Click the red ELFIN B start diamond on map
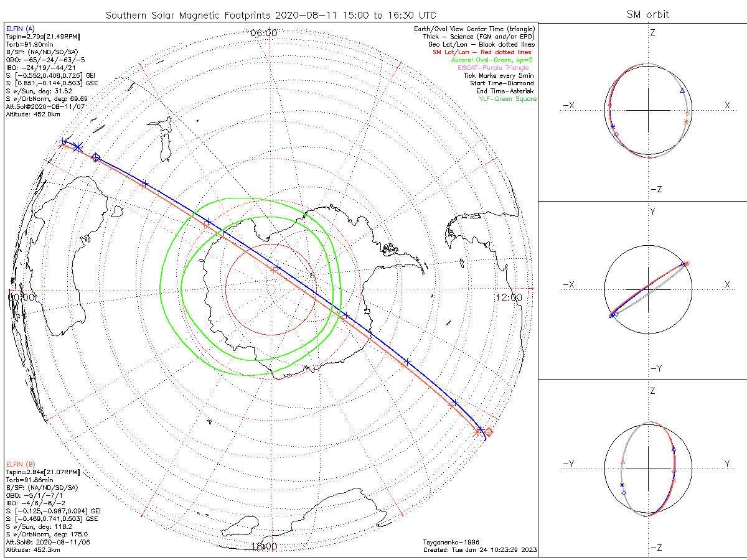Viewport: 747px width, 560px height. (489, 431)
